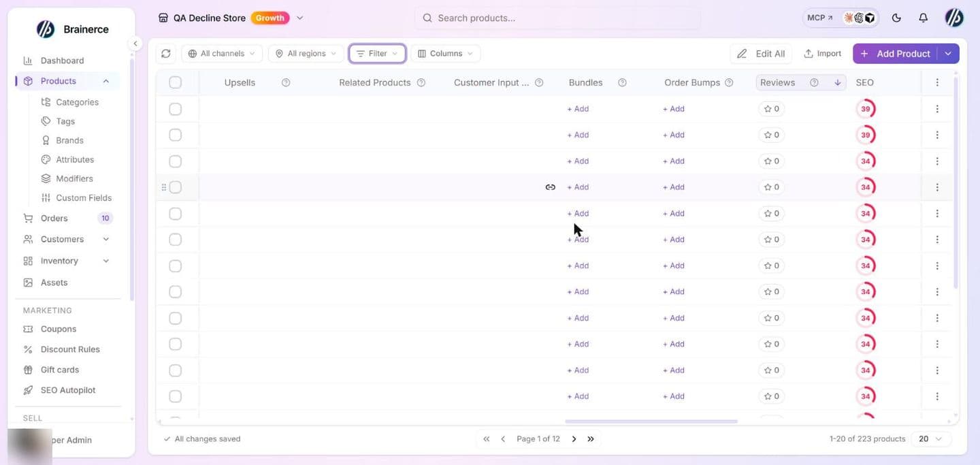Go to the previous page
980x465 pixels.
click(503, 439)
